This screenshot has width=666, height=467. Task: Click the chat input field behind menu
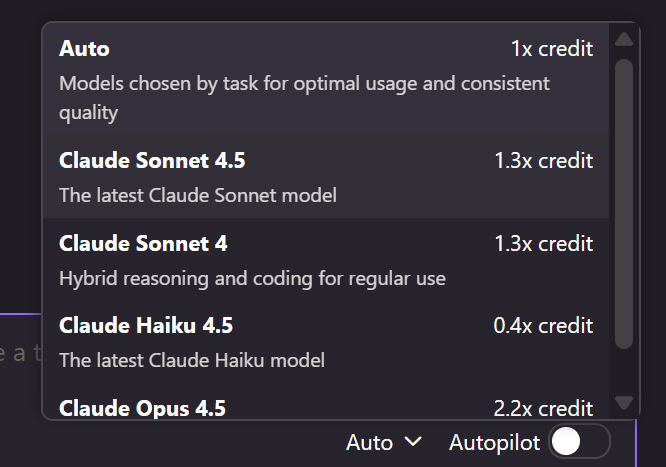click(20, 353)
